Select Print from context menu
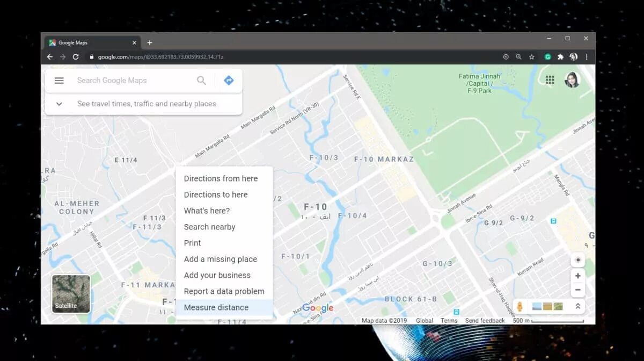Screen dimensions: 644x361 224,243
